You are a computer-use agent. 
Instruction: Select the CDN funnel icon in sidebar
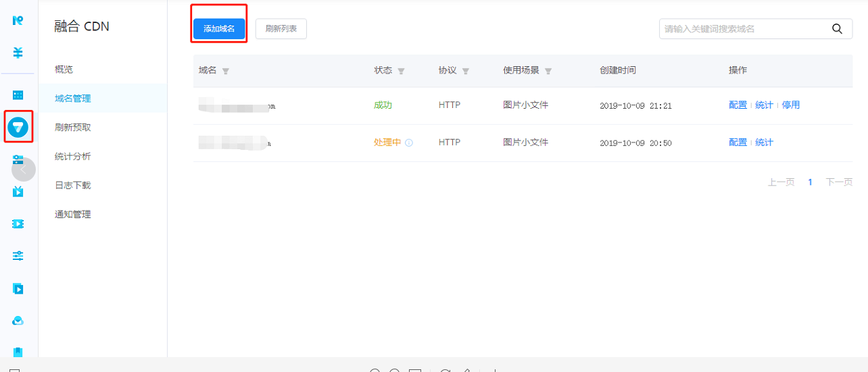(18, 126)
